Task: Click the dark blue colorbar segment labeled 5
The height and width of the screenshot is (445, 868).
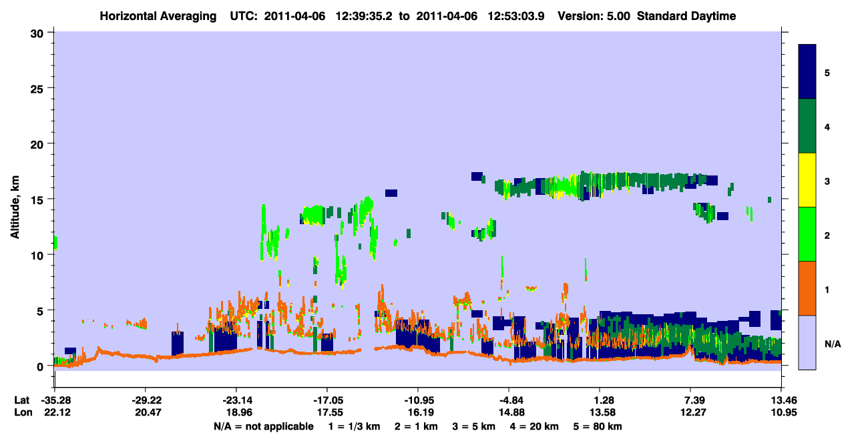Action: pos(807,72)
